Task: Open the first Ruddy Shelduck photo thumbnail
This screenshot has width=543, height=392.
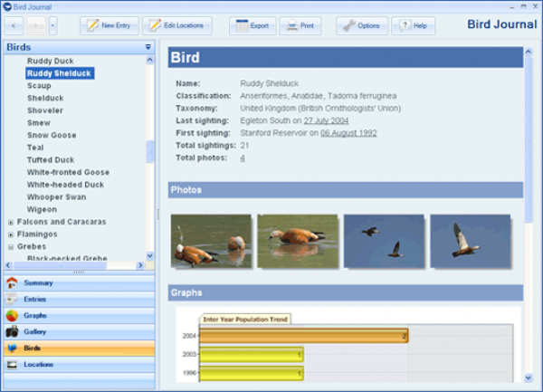Action: click(211, 241)
